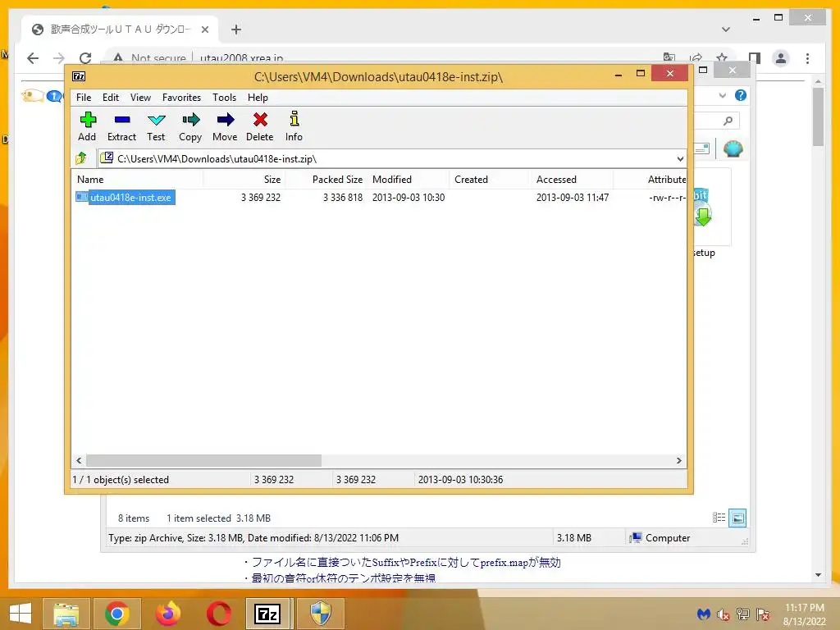840x630 pixels.
Task: Click the Extract toolbar icon
Action: 121,126
